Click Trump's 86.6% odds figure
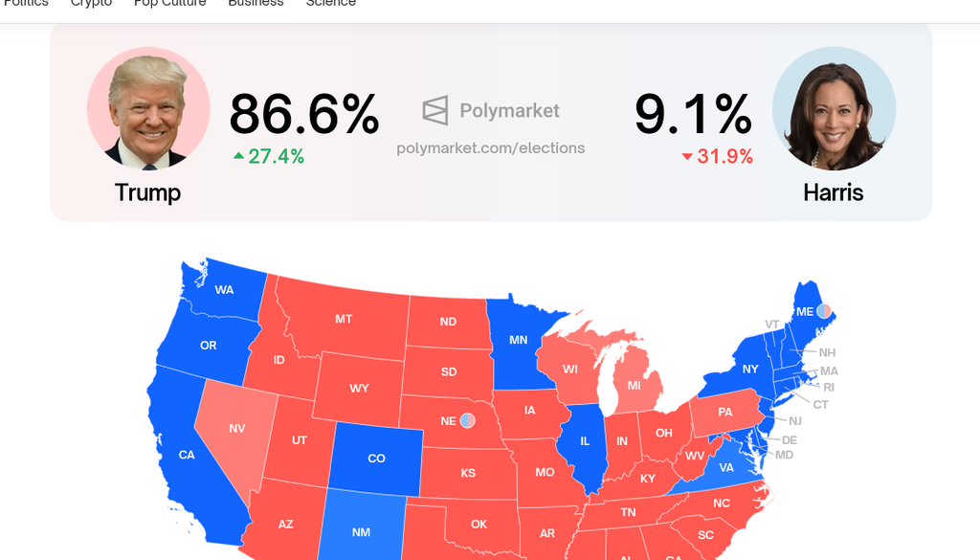Image resolution: width=980 pixels, height=560 pixels. [x=304, y=114]
